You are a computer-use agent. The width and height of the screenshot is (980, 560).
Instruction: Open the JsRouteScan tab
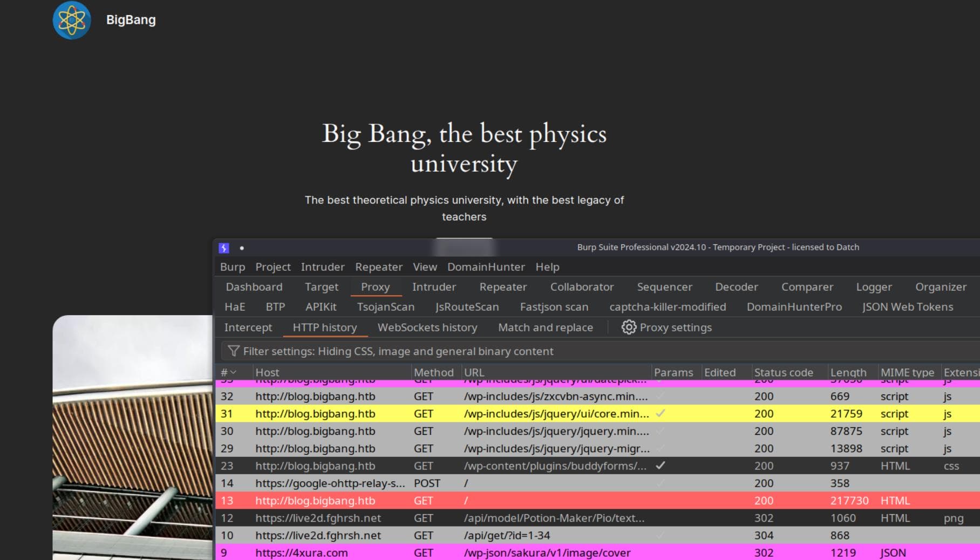tap(467, 307)
